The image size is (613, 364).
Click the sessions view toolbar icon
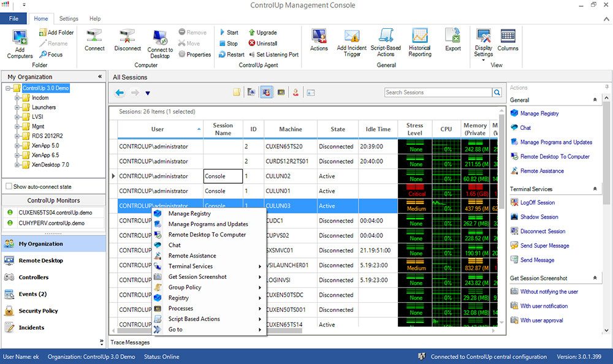(266, 93)
